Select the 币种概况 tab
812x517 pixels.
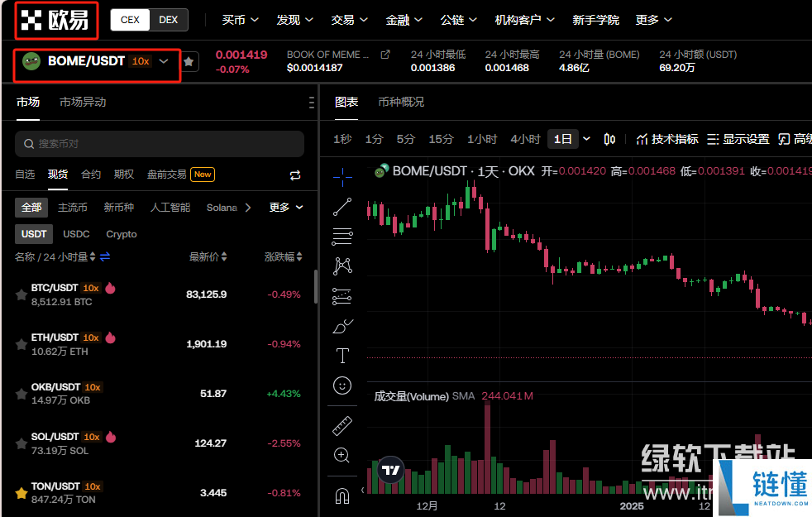coord(401,102)
